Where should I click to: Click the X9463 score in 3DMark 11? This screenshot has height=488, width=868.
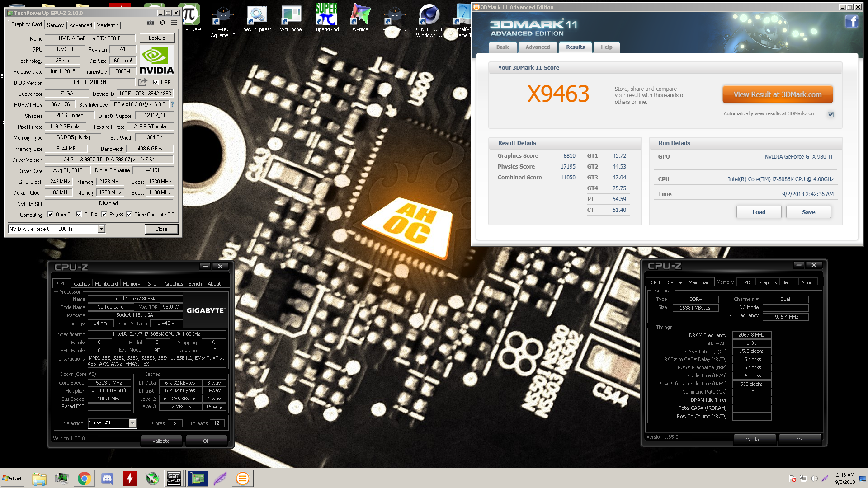pos(558,94)
